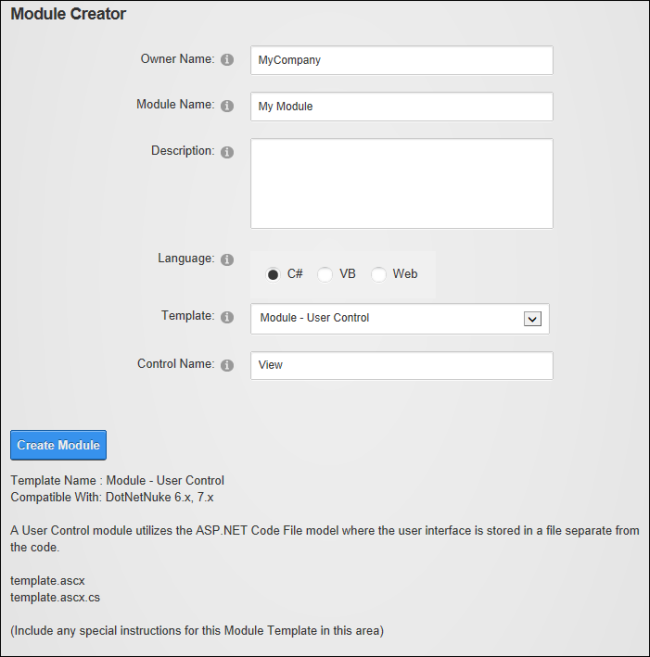Click the Module Creator heading
Image resolution: width=650 pixels, height=657 pixels.
68,14
